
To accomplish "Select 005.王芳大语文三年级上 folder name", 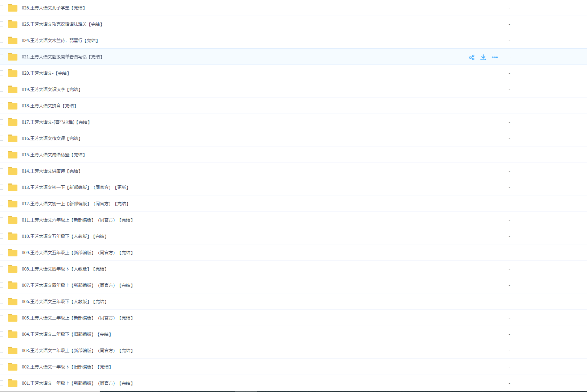I will (77, 318).
